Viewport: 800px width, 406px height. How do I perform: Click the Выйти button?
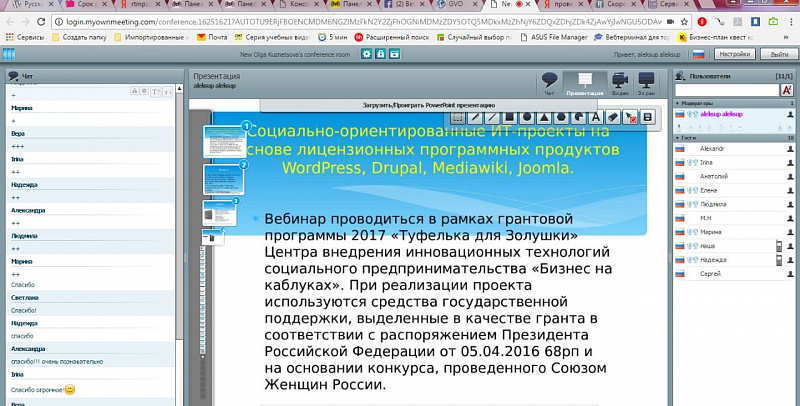click(x=779, y=54)
